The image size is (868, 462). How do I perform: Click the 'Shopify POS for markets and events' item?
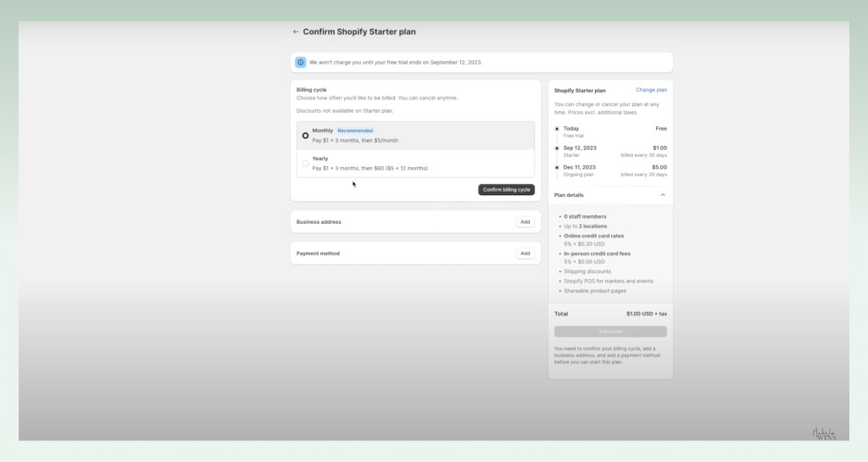point(609,281)
